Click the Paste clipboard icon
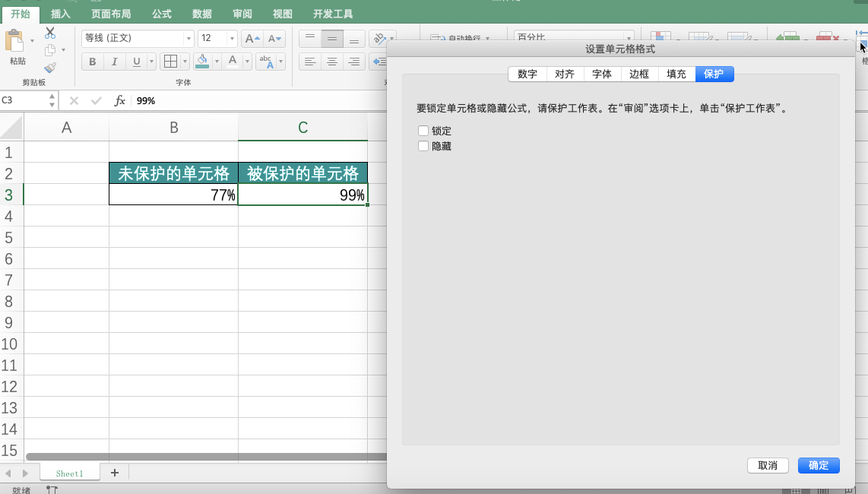This screenshot has width=868, height=494. pyautogui.click(x=15, y=42)
